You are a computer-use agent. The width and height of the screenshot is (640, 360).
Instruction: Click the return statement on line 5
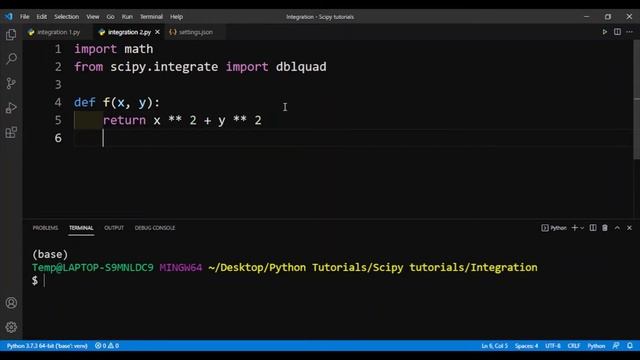pos(182,120)
